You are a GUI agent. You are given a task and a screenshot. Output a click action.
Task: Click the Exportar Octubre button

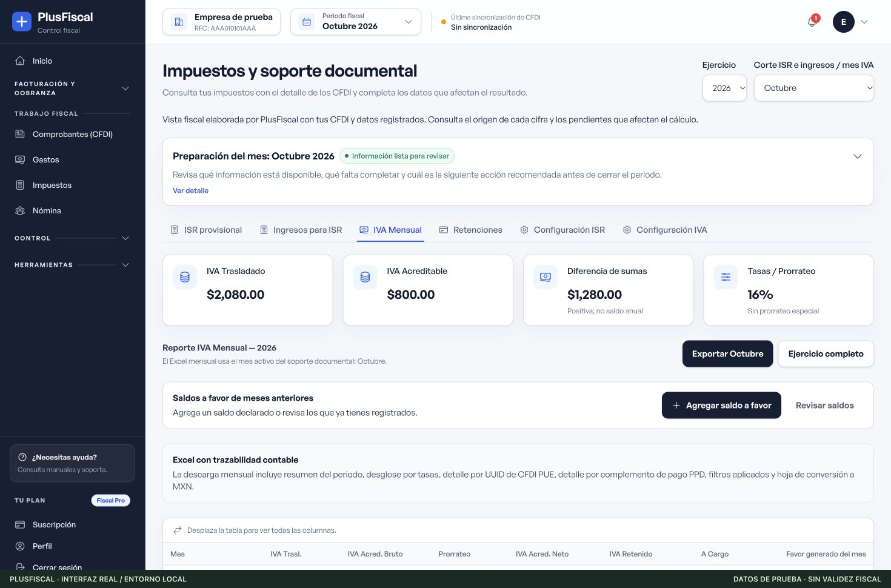(x=727, y=353)
